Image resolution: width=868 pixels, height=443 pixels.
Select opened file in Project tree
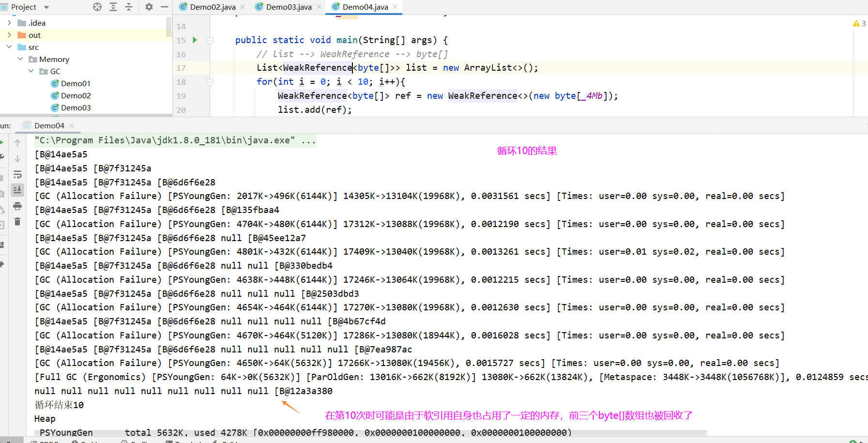click(97, 7)
